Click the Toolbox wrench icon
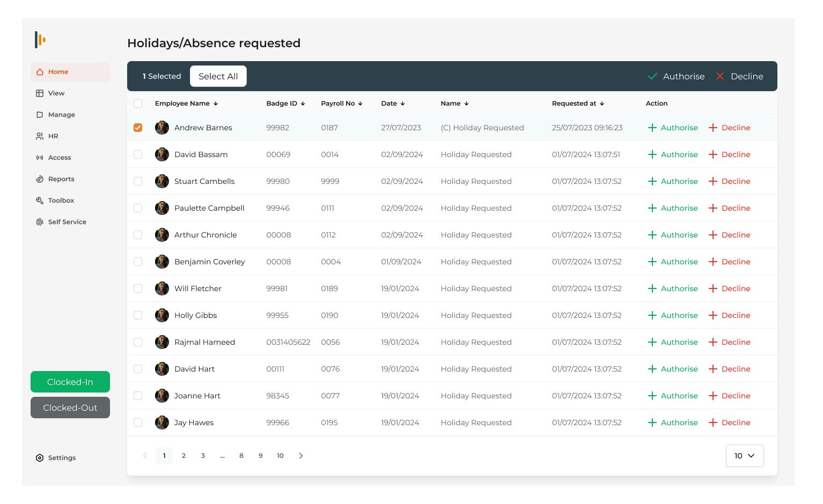This screenshot has width=823, height=504. (x=40, y=201)
